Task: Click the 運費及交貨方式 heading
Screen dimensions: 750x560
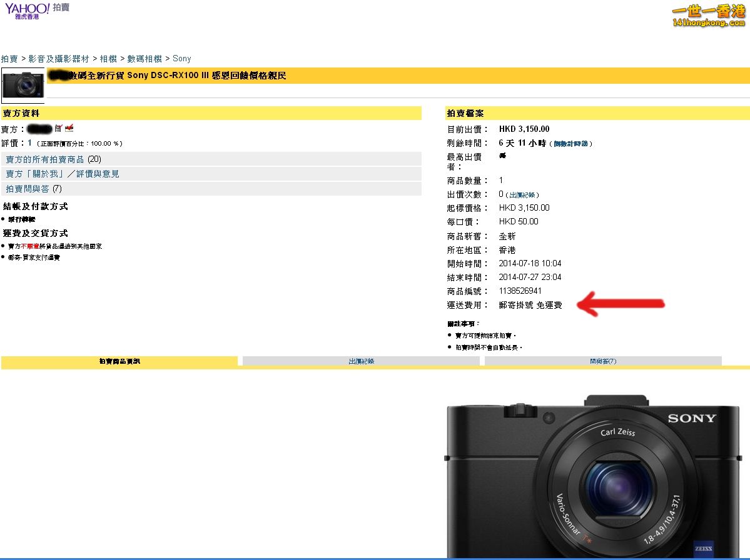Action: pos(36,233)
